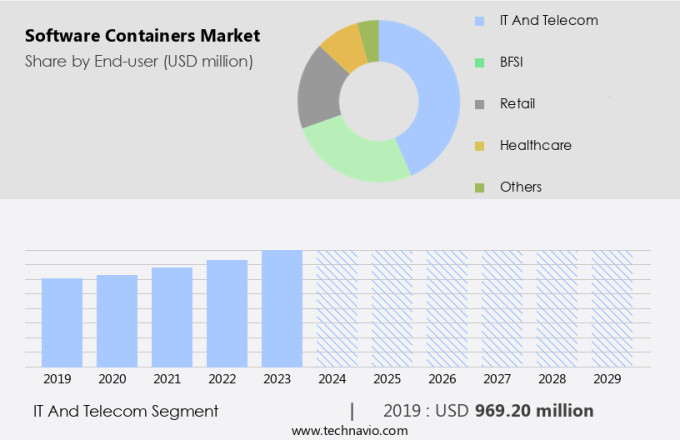Select the 2023 solid blue bar

tap(282, 308)
